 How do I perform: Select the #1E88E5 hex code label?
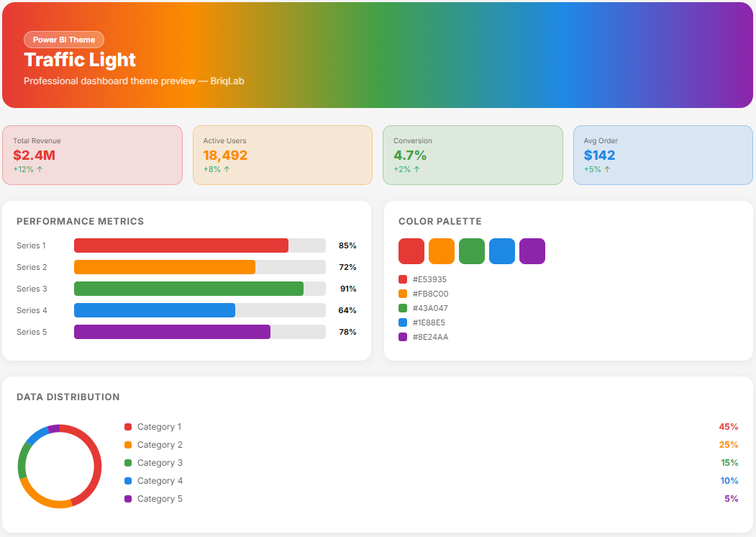point(429,322)
